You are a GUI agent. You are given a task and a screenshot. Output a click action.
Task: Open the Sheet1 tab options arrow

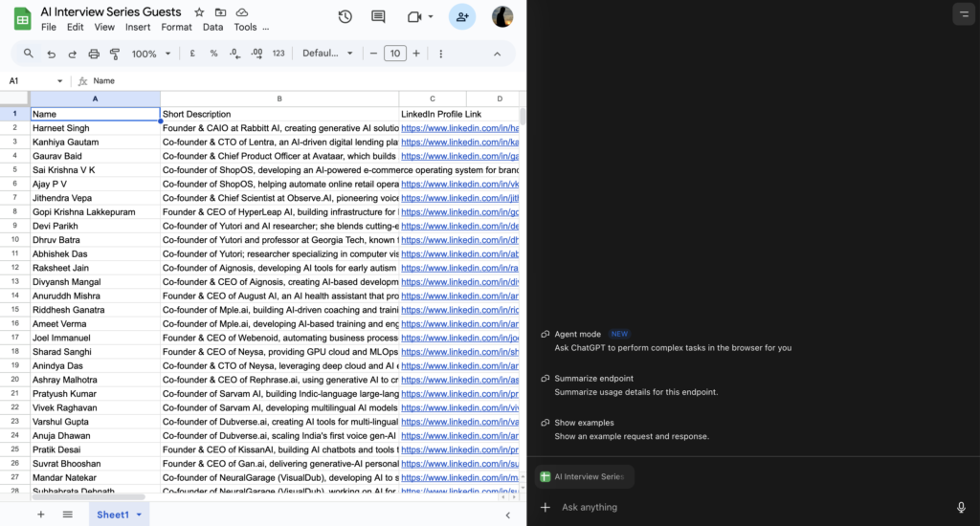pos(140,515)
